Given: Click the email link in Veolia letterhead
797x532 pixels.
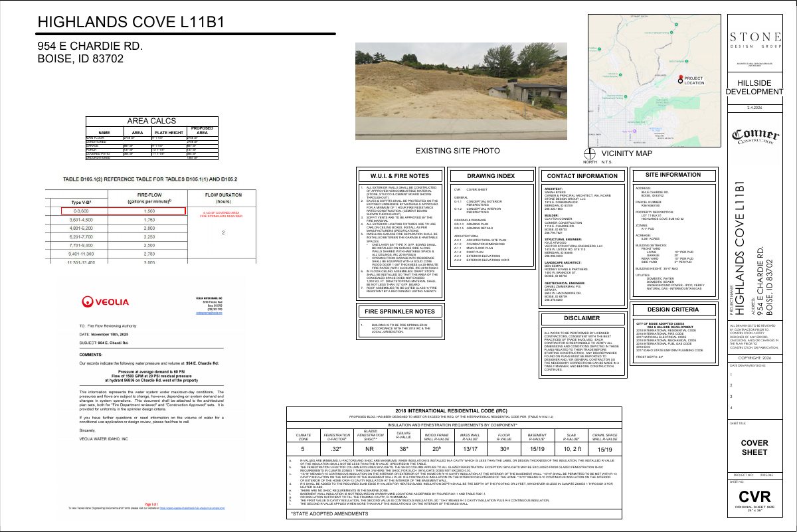Looking at the screenshot, I should point(208,312).
